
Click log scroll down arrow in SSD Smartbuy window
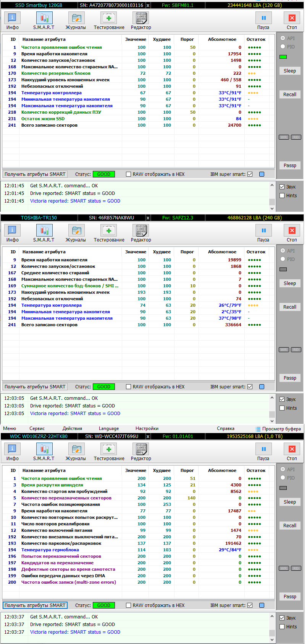click(272, 209)
